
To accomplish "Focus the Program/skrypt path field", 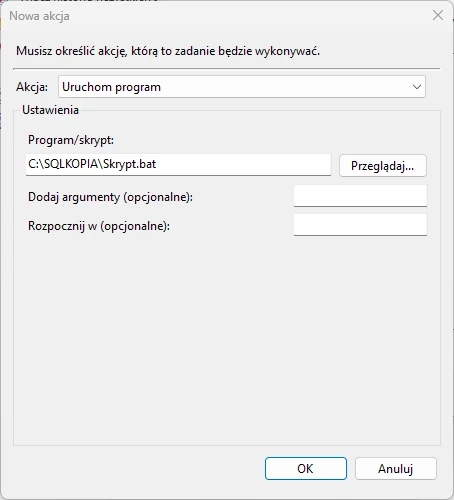I will tap(178, 165).
